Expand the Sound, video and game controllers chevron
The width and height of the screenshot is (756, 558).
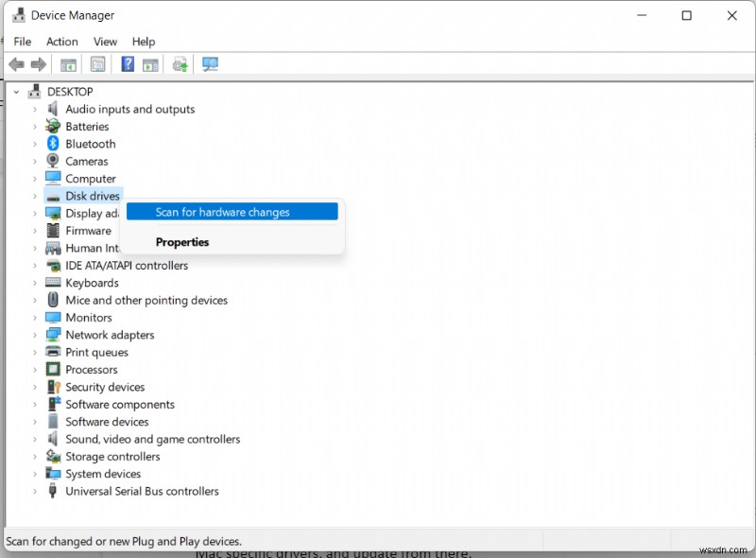coord(35,439)
